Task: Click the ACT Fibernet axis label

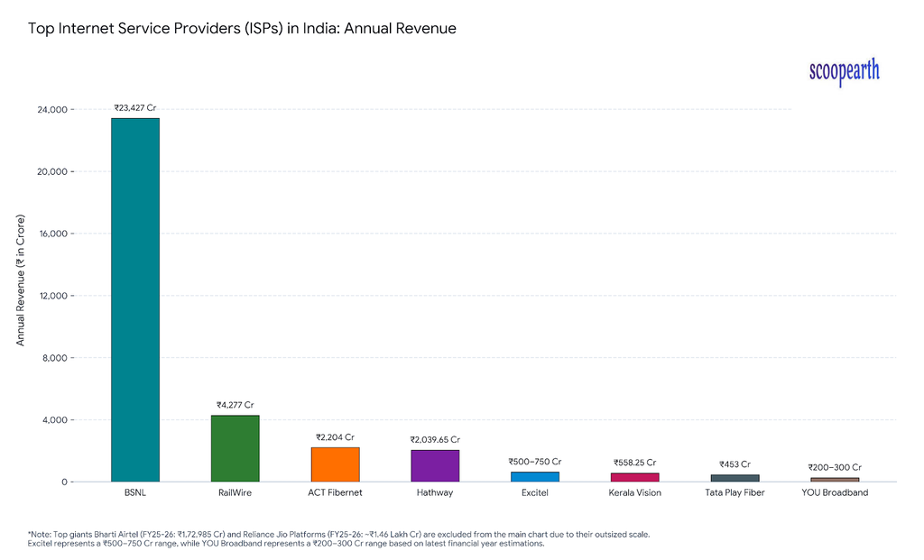Action: [x=335, y=492]
